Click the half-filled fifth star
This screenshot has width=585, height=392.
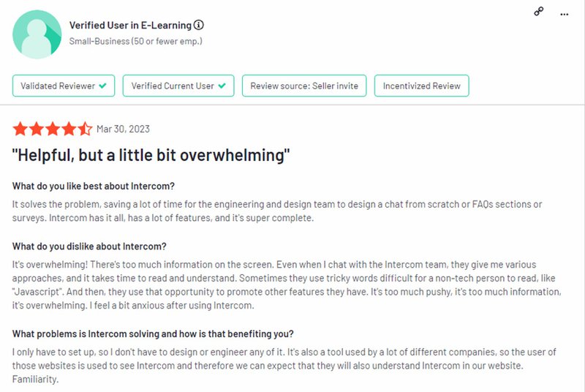pyautogui.click(x=85, y=129)
